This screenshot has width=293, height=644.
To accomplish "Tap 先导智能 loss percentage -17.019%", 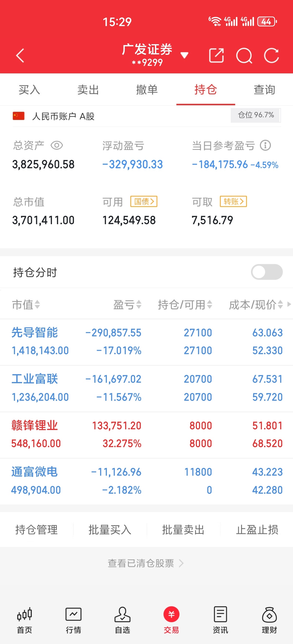I will (x=119, y=351).
